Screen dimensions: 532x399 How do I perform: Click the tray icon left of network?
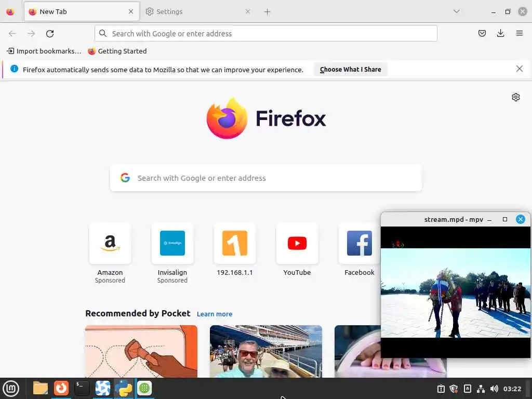467,389
